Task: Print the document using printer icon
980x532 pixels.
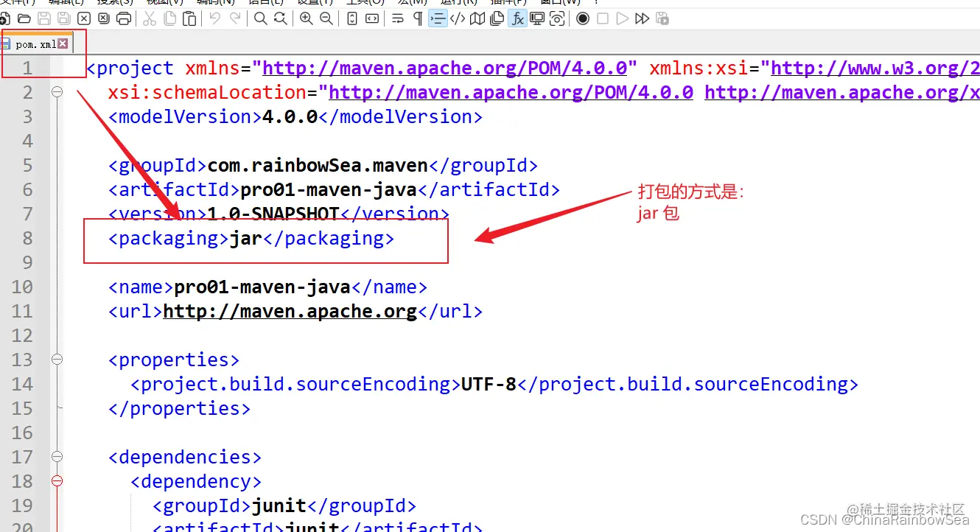Action: click(x=124, y=18)
